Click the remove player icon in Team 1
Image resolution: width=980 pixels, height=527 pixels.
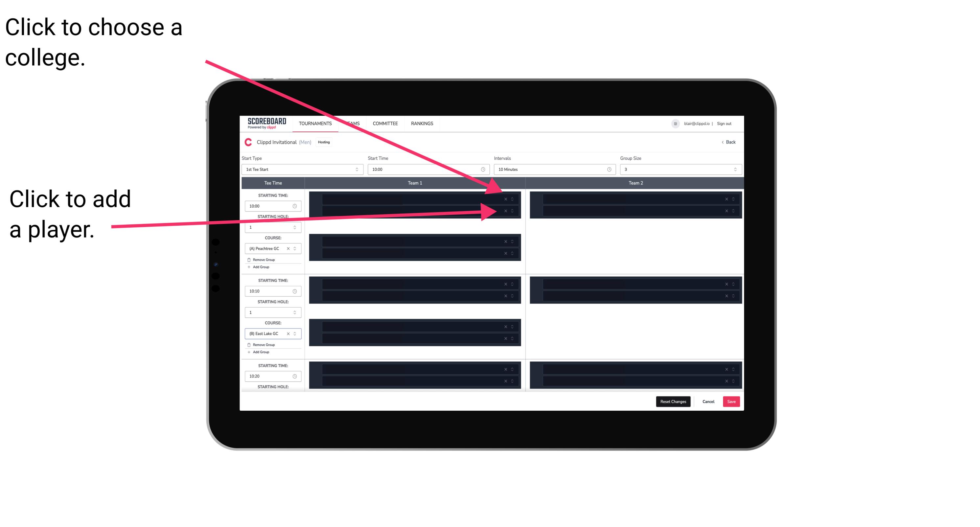[x=505, y=199]
